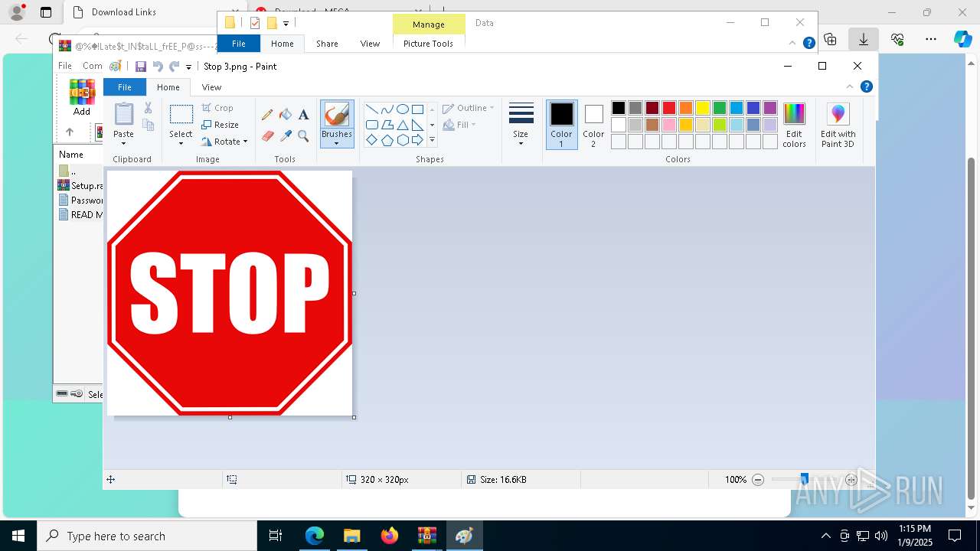Select the Fill with color bucket tool
Image resolution: width=980 pixels, height=551 pixels.
286,115
